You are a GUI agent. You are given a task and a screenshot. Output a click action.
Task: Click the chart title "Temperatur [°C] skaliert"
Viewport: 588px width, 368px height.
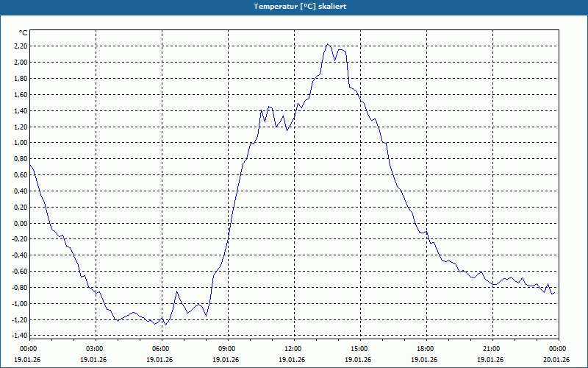point(300,7)
